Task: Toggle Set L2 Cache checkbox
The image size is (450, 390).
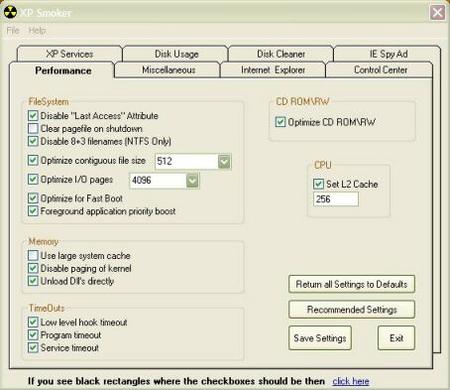Action: coord(318,184)
